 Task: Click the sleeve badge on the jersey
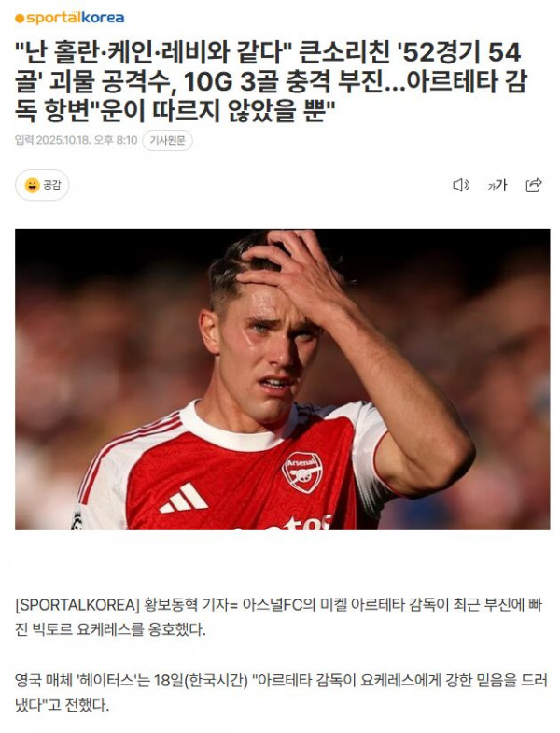point(77,520)
